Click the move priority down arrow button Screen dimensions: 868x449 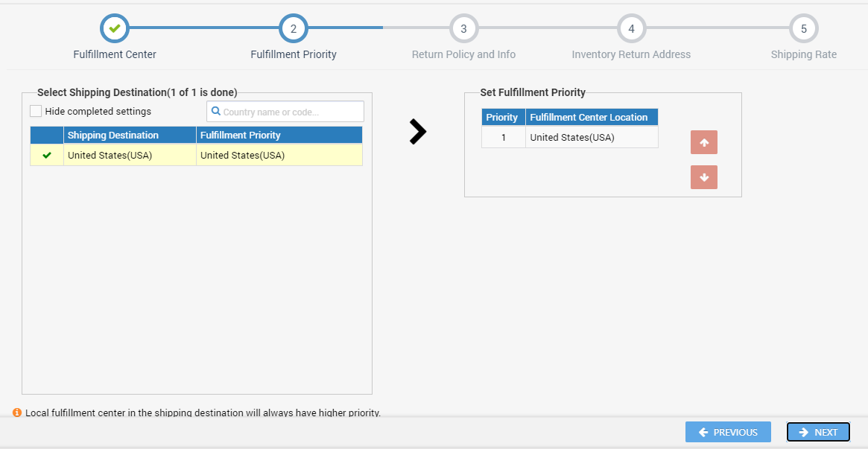click(704, 177)
